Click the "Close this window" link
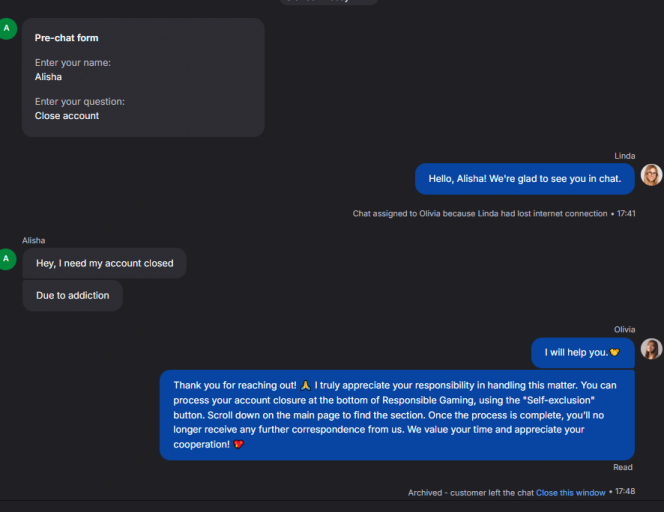The width and height of the screenshot is (664, 512). tap(570, 492)
